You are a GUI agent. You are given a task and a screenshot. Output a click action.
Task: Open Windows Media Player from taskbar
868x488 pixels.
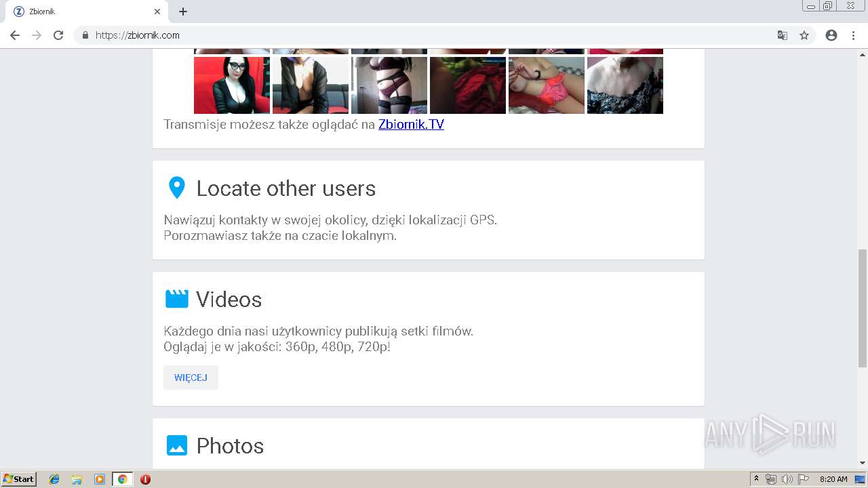click(x=99, y=479)
